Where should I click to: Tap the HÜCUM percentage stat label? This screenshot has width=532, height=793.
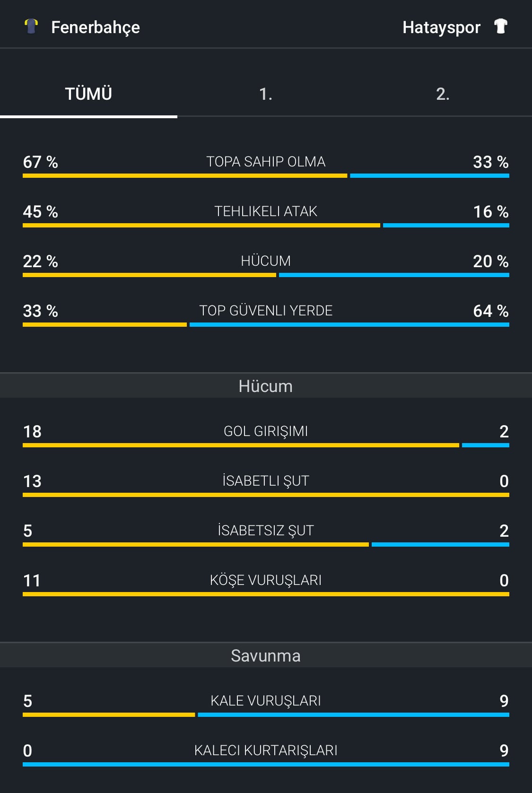point(266,261)
